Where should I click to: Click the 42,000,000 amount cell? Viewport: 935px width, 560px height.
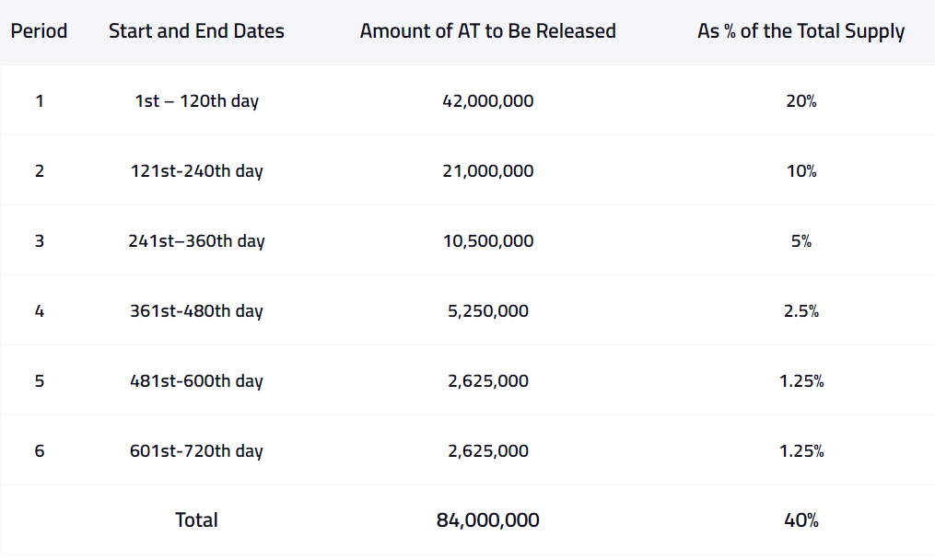click(x=487, y=101)
